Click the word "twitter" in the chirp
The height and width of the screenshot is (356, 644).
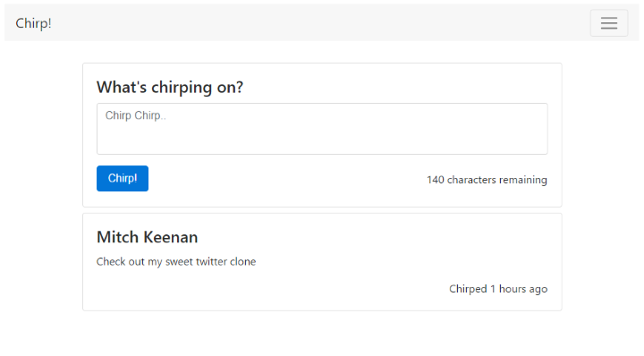pos(211,261)
